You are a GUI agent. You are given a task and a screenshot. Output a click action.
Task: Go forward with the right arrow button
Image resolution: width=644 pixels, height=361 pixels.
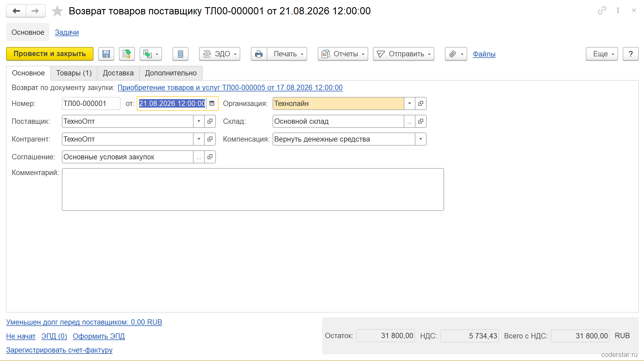point(35,11)
